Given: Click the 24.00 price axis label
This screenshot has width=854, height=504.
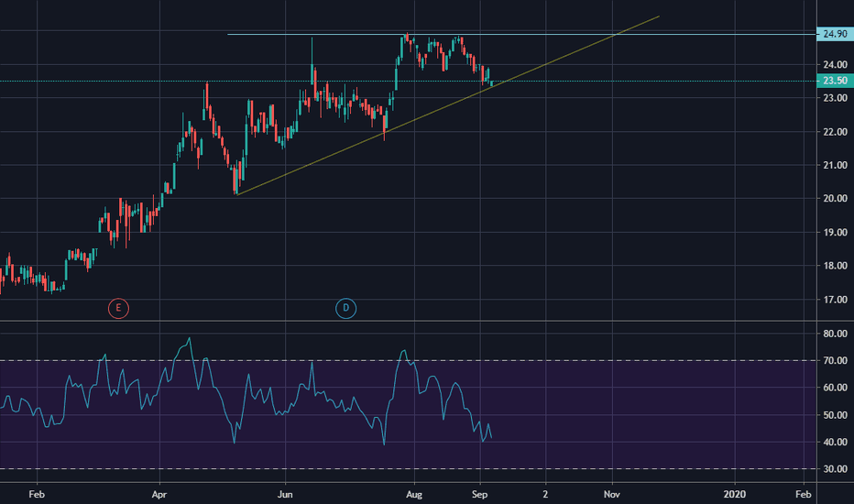Looking at the screenshot, I should [835, 65].
